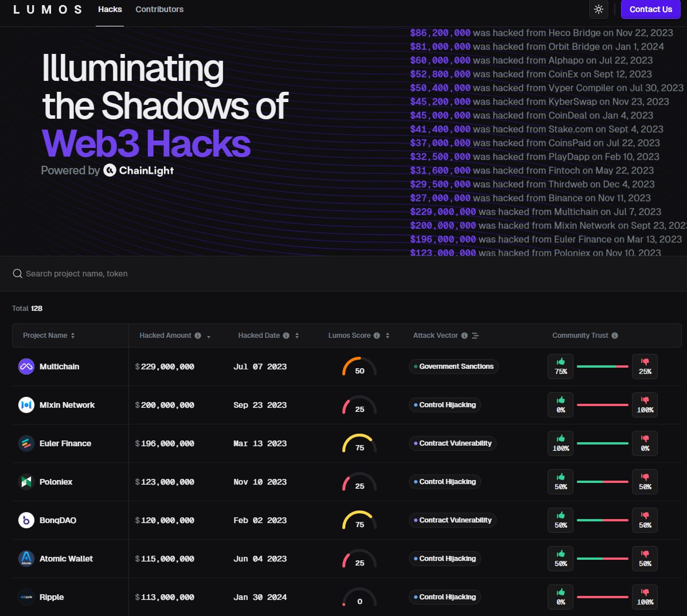The image size is (687, 616).
Task: Click Ripple's Lumos Score gauge 0
Action: point(360,598)
